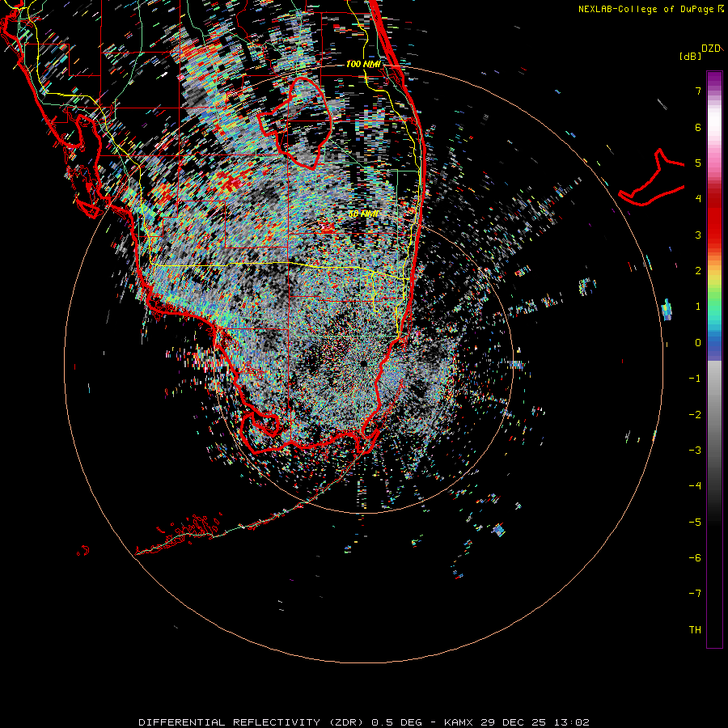728x728 pixels.
Task: Click the -1 value on color scale
Action: 695,379
